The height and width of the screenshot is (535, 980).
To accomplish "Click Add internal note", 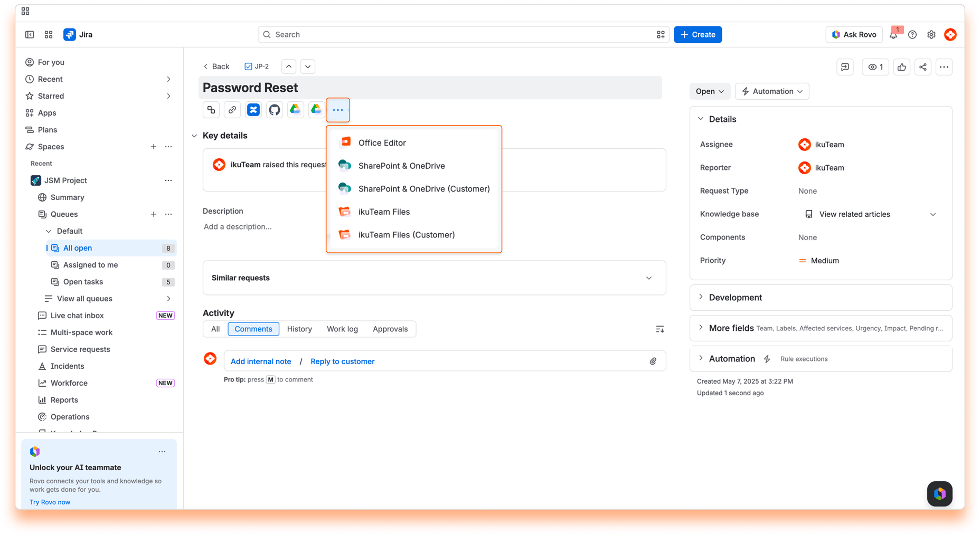I will click(261, 361).
